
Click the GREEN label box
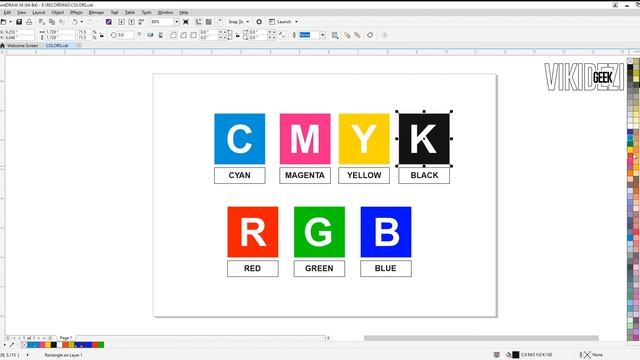pos(319,269)
